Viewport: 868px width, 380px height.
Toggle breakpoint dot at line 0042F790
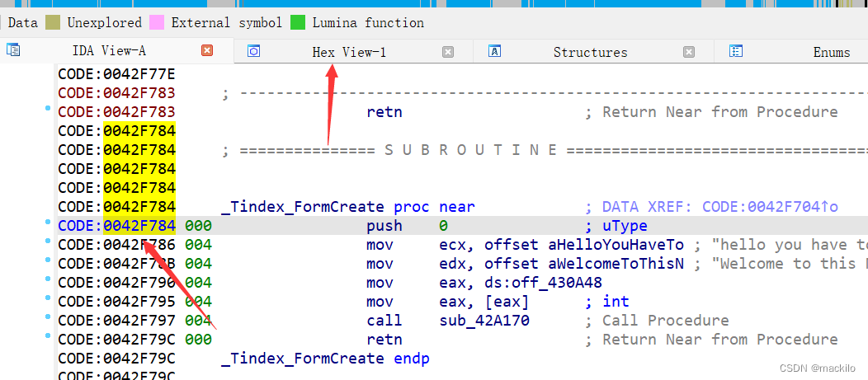pyautogui.click(x=48, y=279)
